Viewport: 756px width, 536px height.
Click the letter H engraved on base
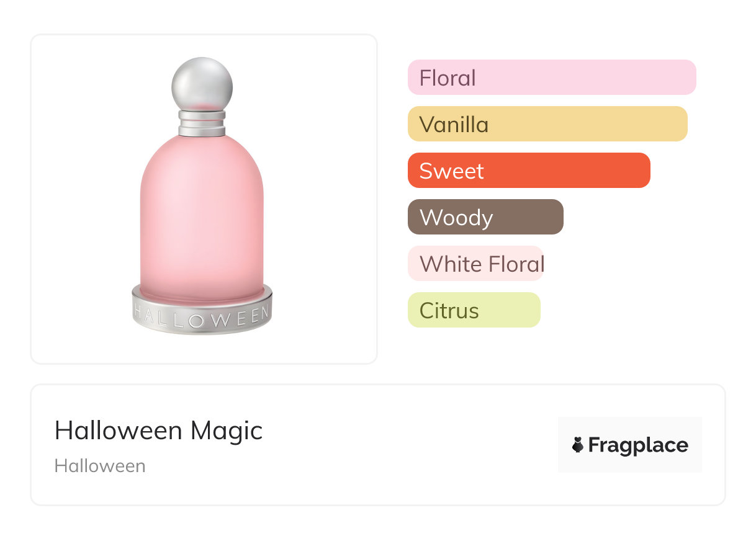(x=139, y=310)
